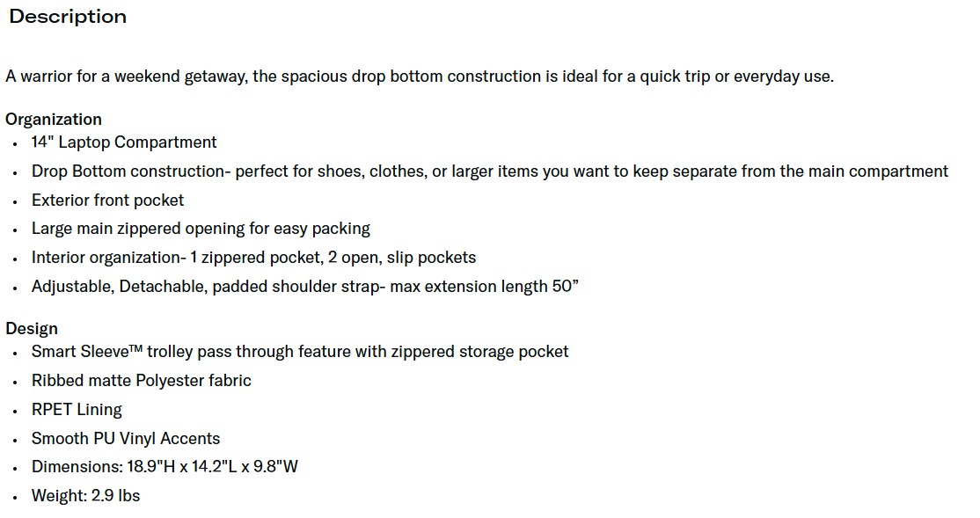Click the Interior organization bullet text

point(253,258)
